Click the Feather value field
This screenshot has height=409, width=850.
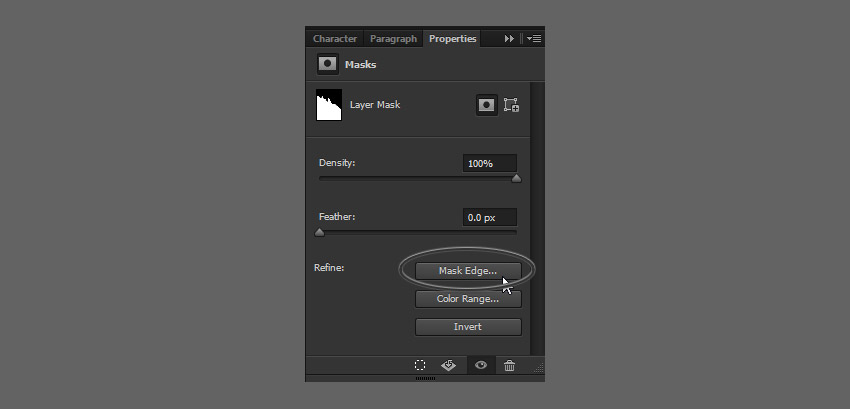point(490,218)
